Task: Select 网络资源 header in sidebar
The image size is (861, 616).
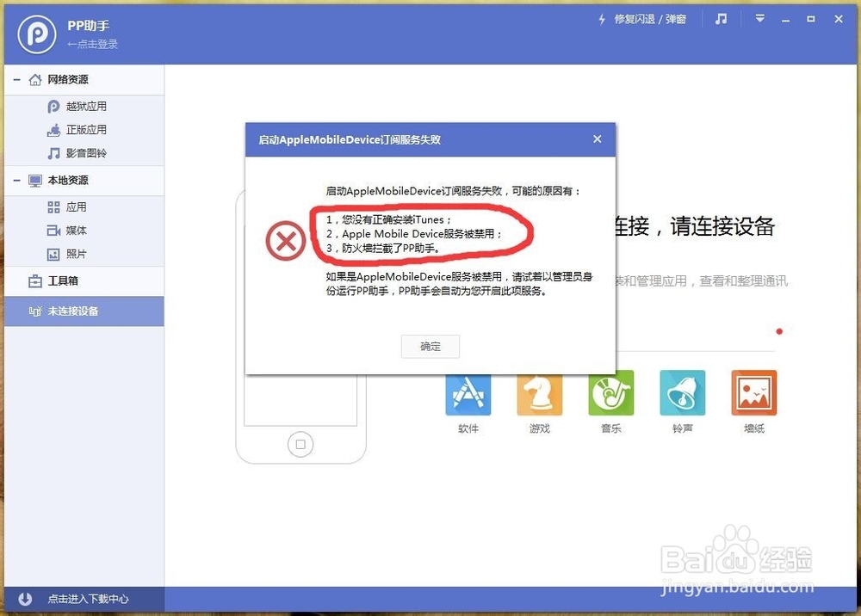Action: [67, 79]
